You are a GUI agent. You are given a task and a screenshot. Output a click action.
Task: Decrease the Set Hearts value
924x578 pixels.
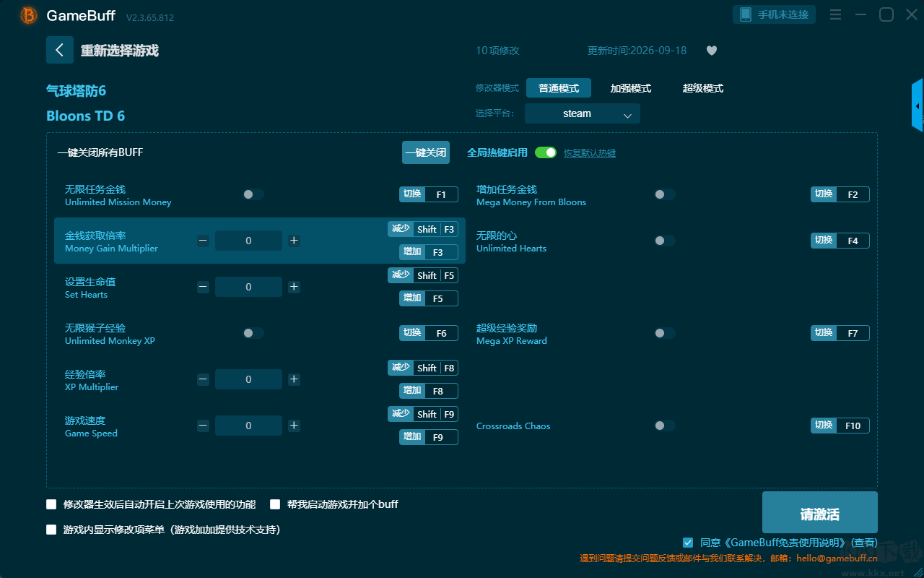point(203,287)
